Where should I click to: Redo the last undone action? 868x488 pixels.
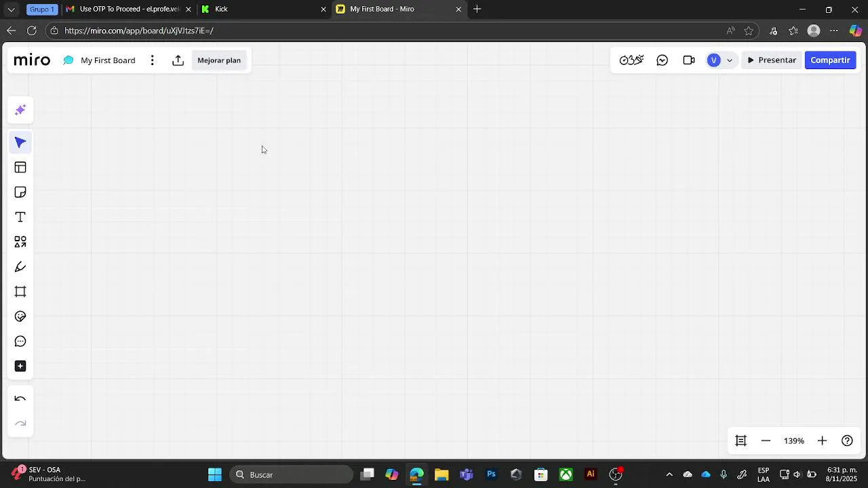(20, 424)
